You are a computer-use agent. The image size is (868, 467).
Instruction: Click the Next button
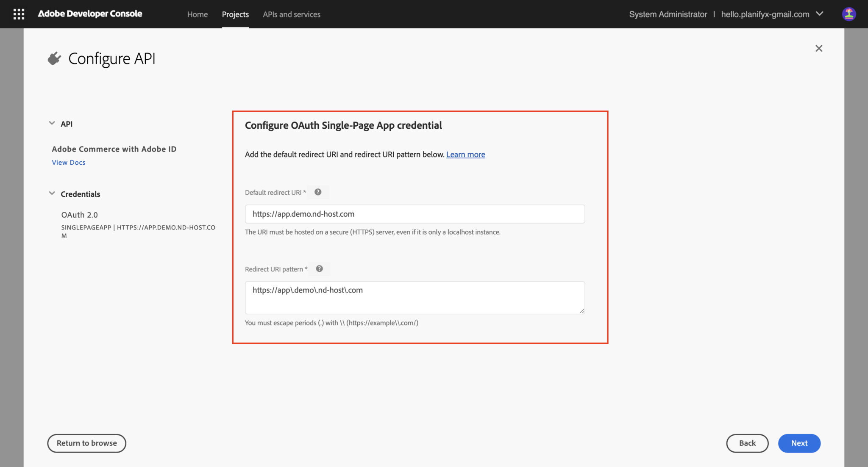pos(799,443)
